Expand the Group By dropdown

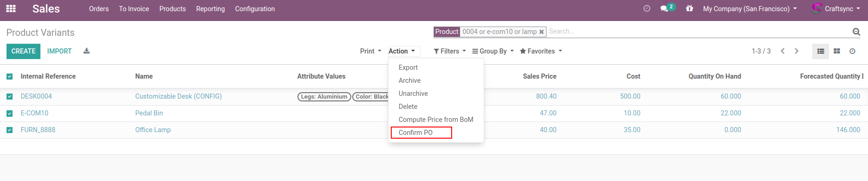[493, 51]
